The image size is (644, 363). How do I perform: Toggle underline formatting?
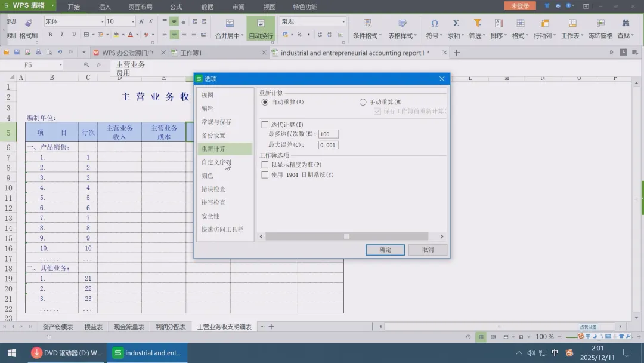pos(74,35)
